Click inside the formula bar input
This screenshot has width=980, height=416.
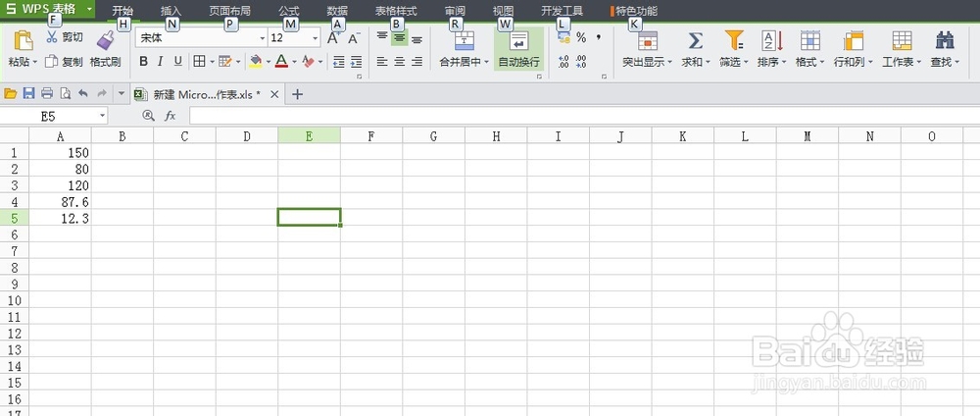(584, 116)
